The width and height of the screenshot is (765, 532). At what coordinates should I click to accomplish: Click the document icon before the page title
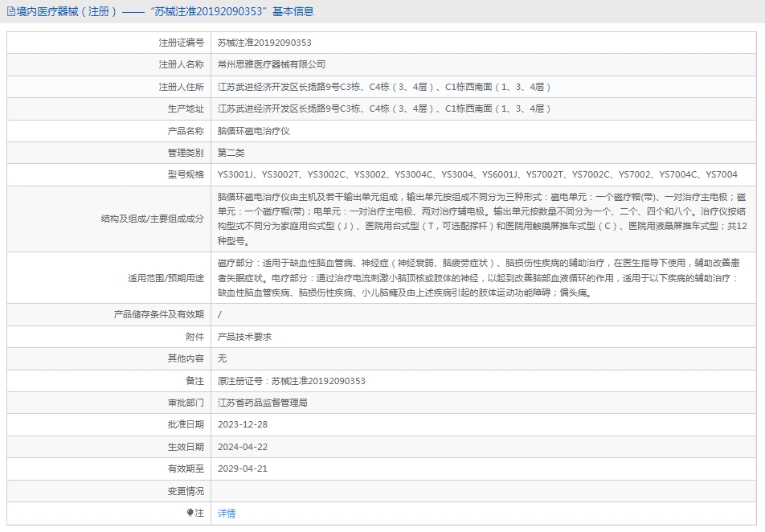tap(10, 12)
